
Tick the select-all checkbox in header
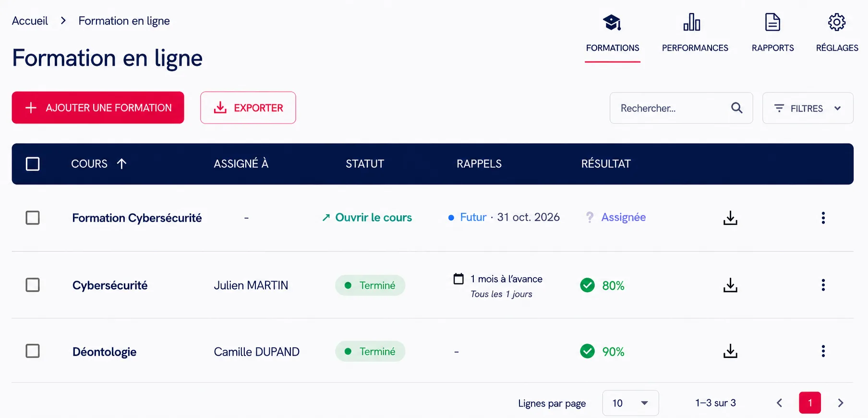tap(33, 164)
